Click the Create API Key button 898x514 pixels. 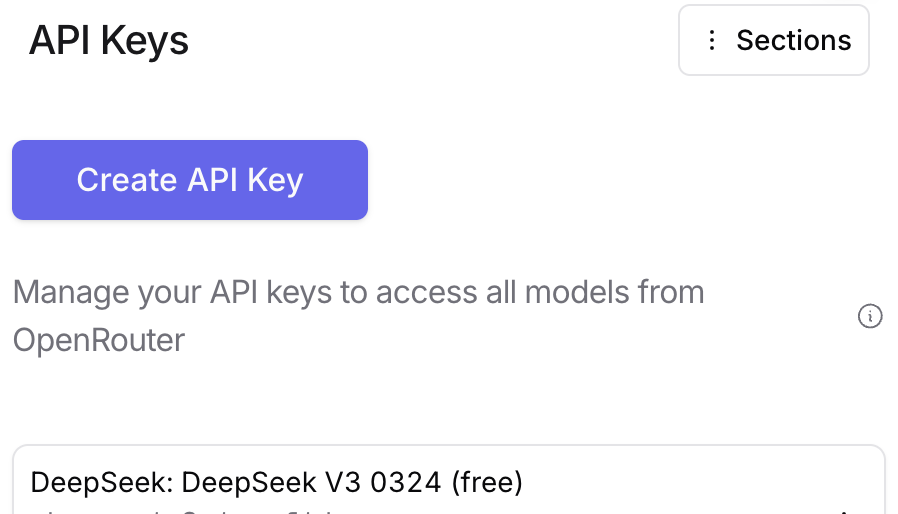(x=190, y=180)
